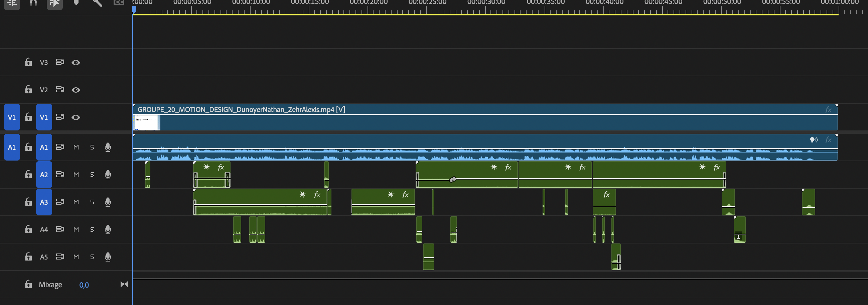Screen dimensions: 868x305
Task: Lock the A5 track with the padlock
Action: pyautogui.click(x=28, y=257)
